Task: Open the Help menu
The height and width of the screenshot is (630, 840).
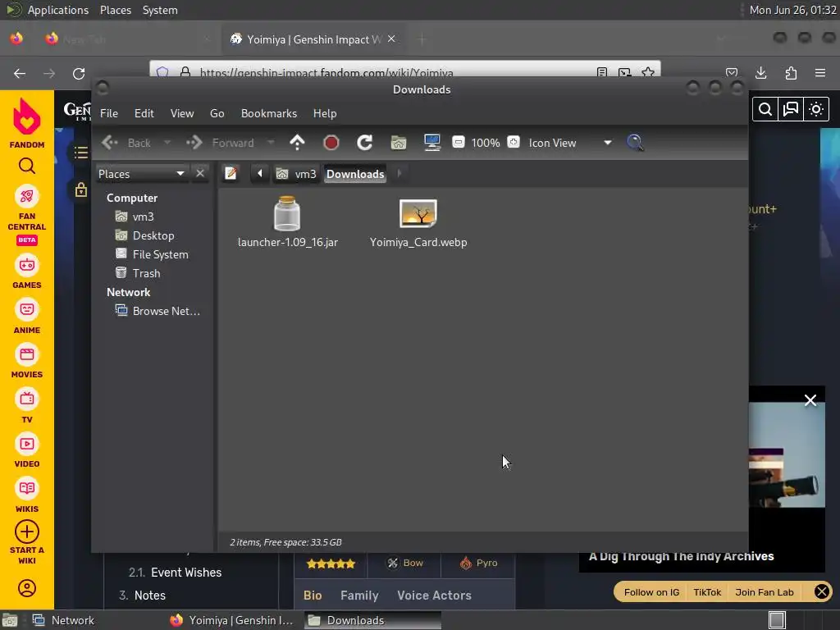Action: click(325, 113)
